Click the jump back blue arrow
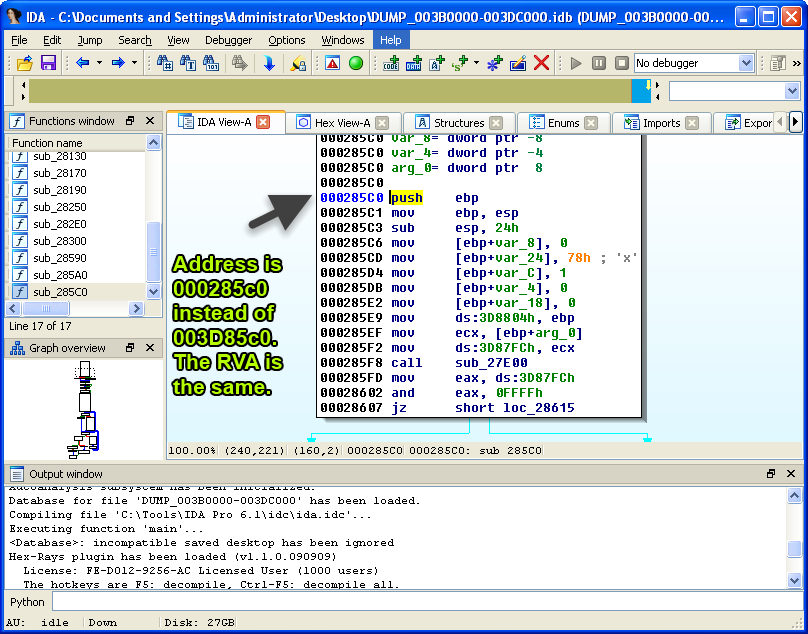808x634 pixels. point(82,63)
